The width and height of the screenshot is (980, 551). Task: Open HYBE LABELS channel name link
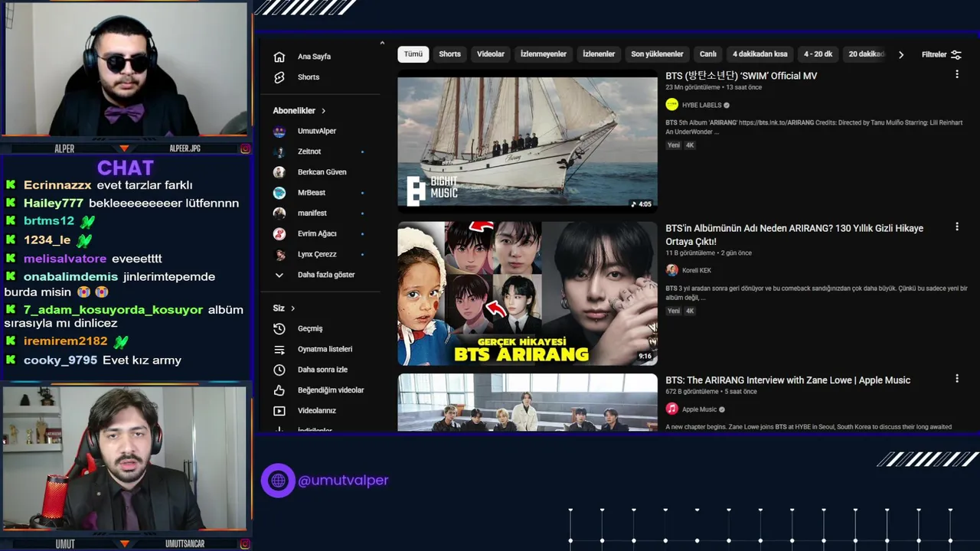pyautogui.click(x=702, y=106)
